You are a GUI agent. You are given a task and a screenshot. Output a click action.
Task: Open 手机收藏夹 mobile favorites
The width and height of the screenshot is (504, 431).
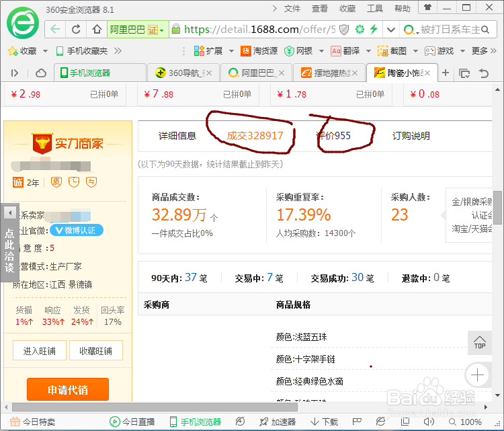81,51
